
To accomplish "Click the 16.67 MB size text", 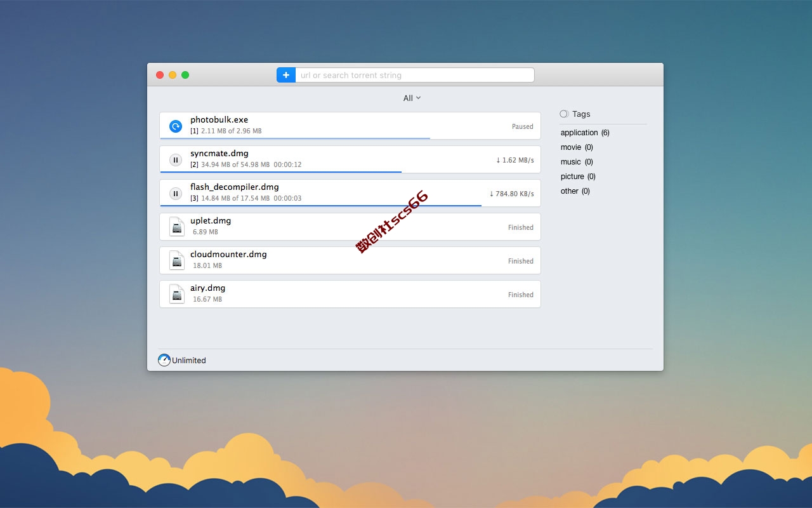I will coord(207,299).
